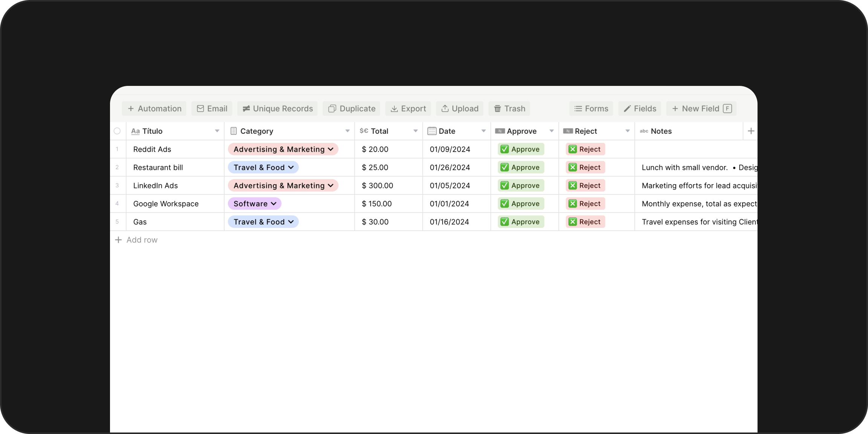Toggle the select-all rows circle
This screenshot has width=868, height=434.
coord(117,131)
